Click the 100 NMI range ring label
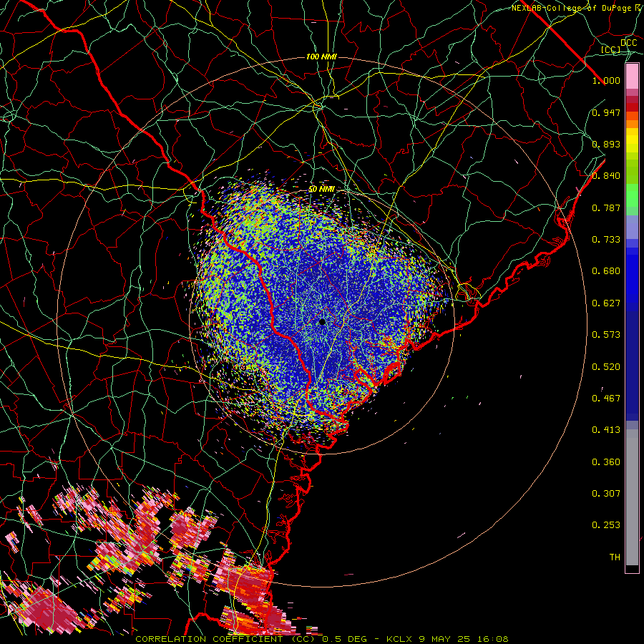 click(x=321, y=57)
